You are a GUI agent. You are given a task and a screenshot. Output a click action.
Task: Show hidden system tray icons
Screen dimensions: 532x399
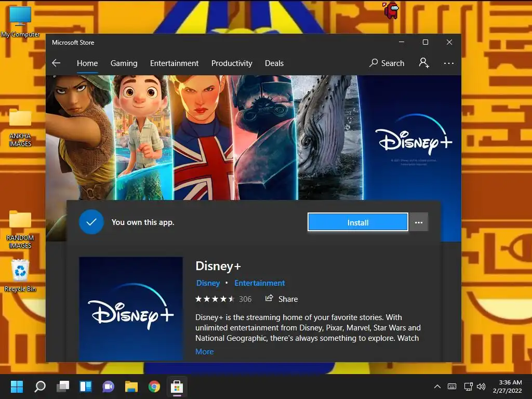coord(437,386)
